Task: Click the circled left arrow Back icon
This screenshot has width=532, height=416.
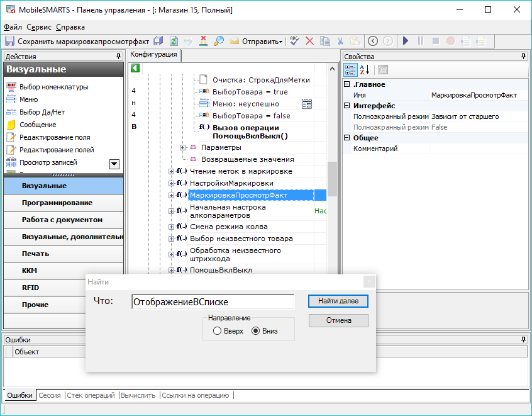Action: [x=373, y=41]
